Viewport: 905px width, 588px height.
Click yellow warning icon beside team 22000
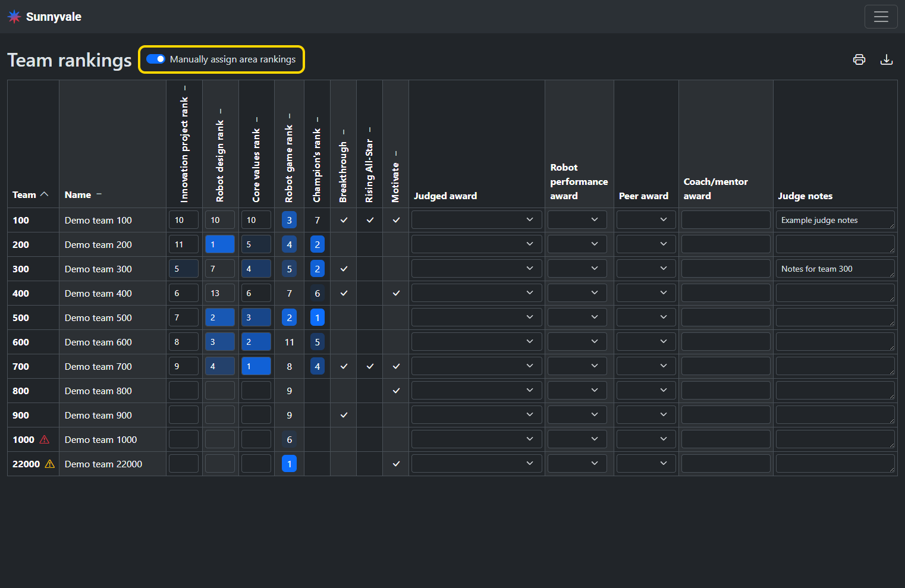(50, 464)
